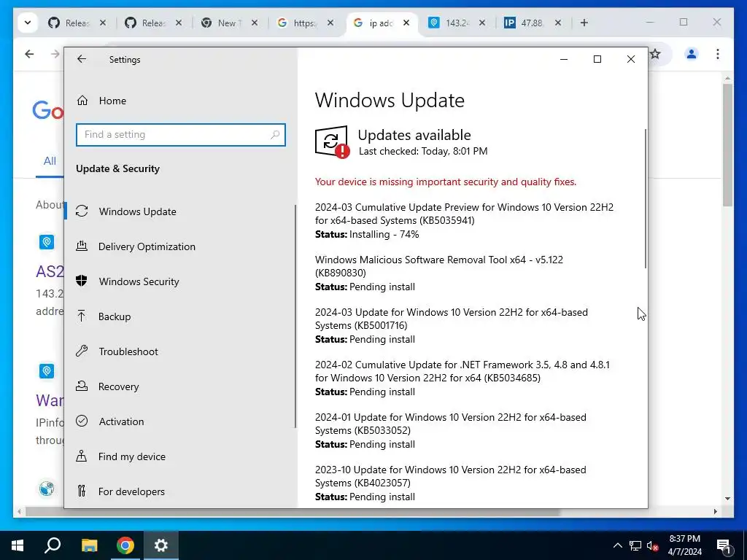The image size is (747, 560).
Task: Open Chrome's three-dot menu
Action: (718, 54)
